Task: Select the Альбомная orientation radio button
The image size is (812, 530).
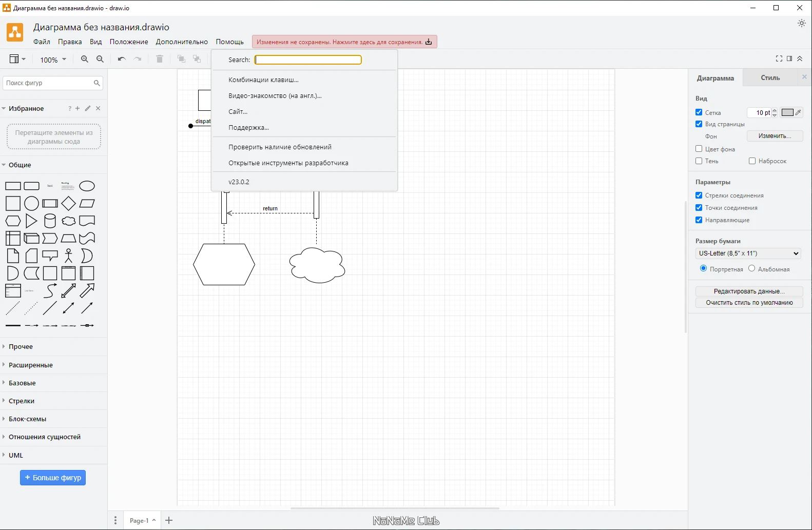Action: [x=751, y=268]
